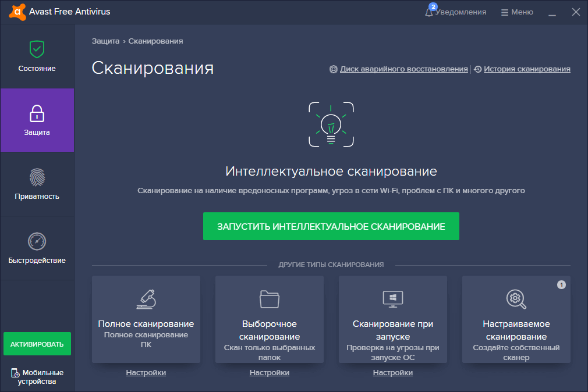588x392 pixels.
Task: Open Быстродействие via the speedometer icon
Action: 37,243
